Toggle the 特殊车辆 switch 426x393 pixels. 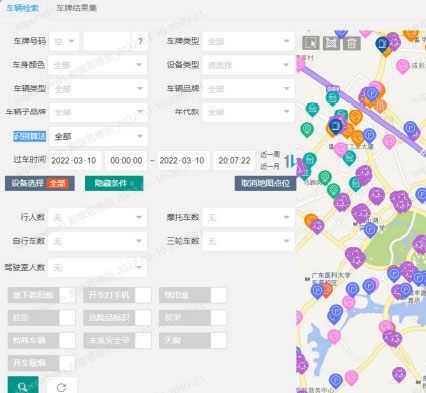(42, 340)
